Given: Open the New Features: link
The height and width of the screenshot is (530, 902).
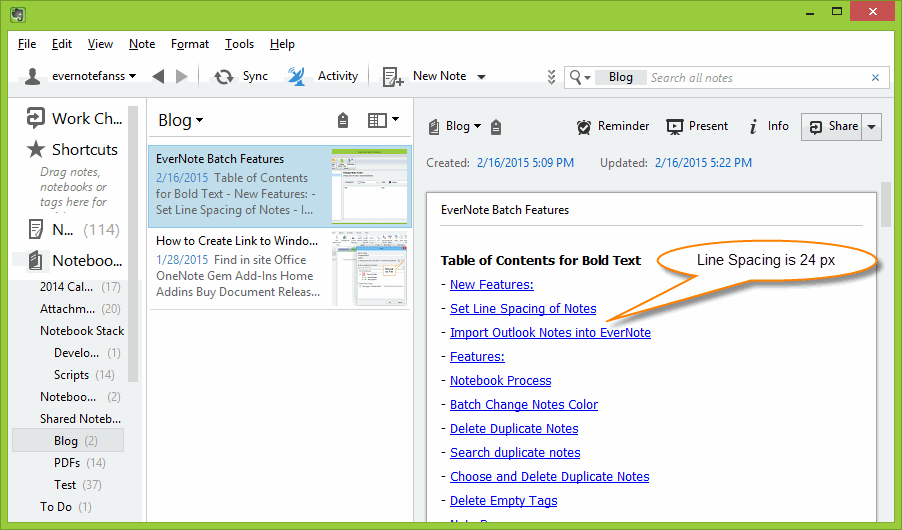Looking at the screenshot, I should 491,284.
